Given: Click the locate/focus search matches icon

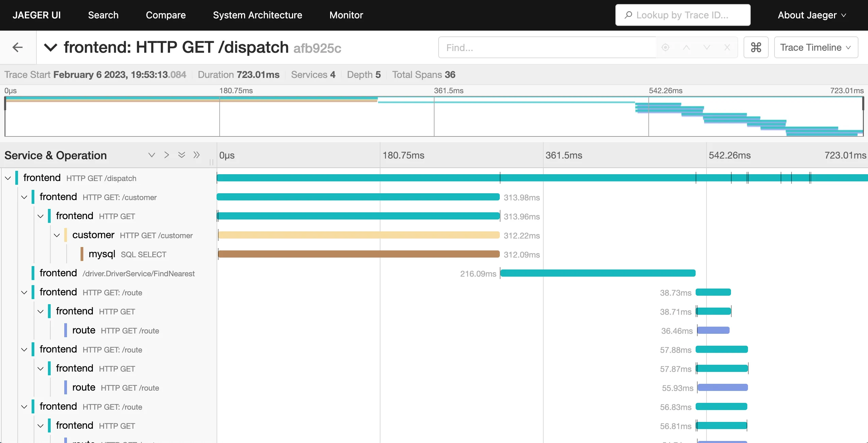Looking at the screenshot, I should pos(665,47).
